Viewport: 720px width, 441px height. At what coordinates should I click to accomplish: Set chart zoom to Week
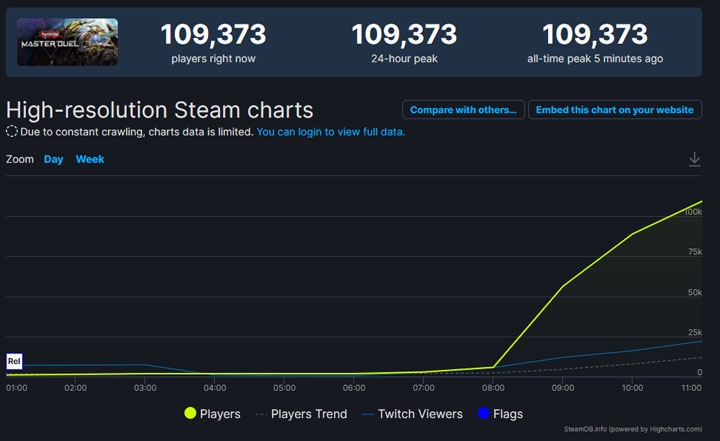[90, 159]
